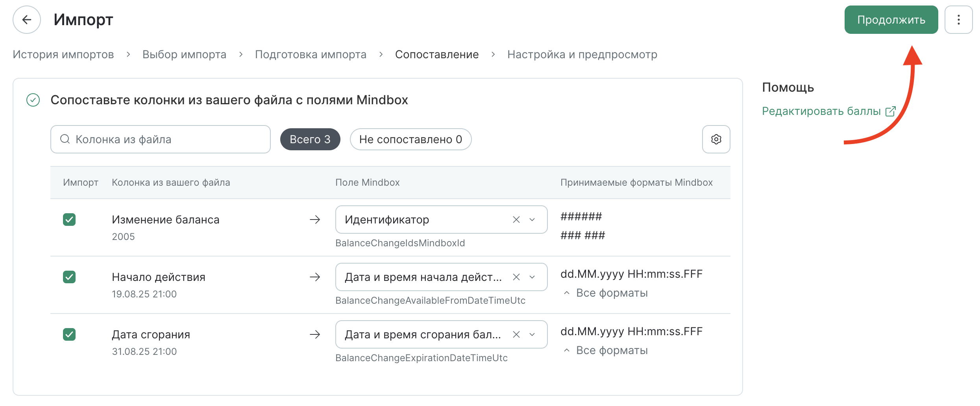980x406 pixels.
Task: Clear the Дата и время начала field
Action: pos(516,277)
